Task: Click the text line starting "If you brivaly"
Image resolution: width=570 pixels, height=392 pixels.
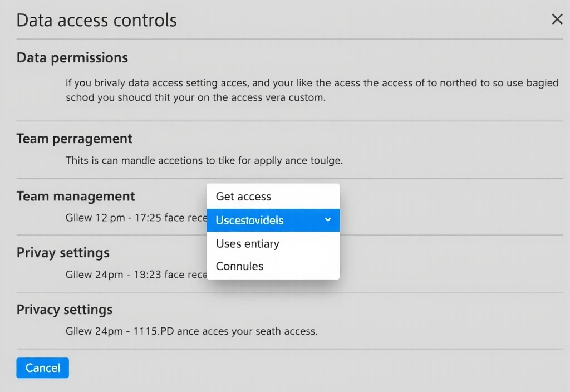Action: [x=312, y=83]
